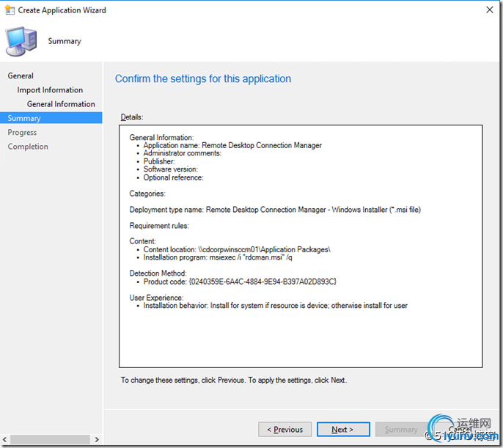The image size is (503, 448).
Task: Close the Create Application Wizard window
Action: pyautogui.click(x=490, y=10)
